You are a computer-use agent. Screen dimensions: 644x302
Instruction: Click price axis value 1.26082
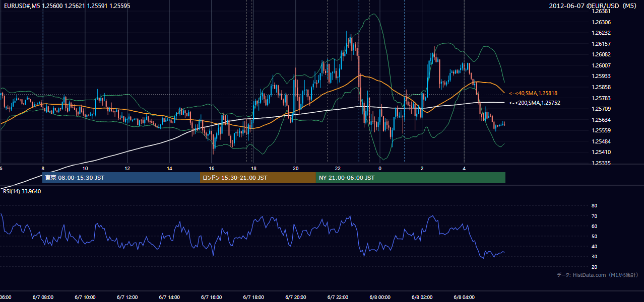[x=602, y=54]
